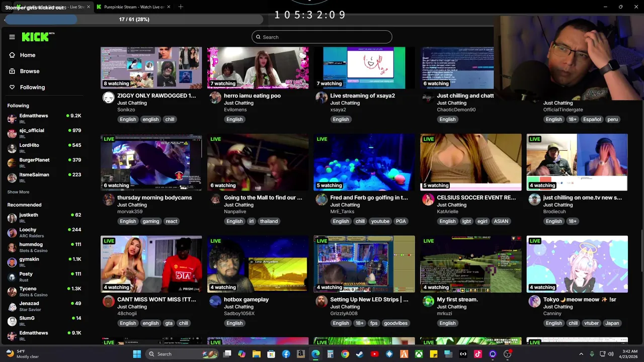
Task: Click the Kick search input field
Action: (322, 37)
